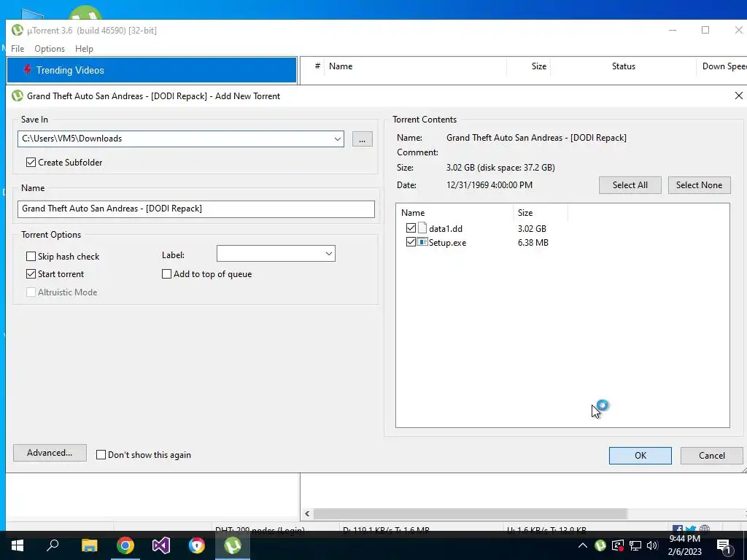
Task: Open the Label dropdown
Action: [x=329, y=253]
